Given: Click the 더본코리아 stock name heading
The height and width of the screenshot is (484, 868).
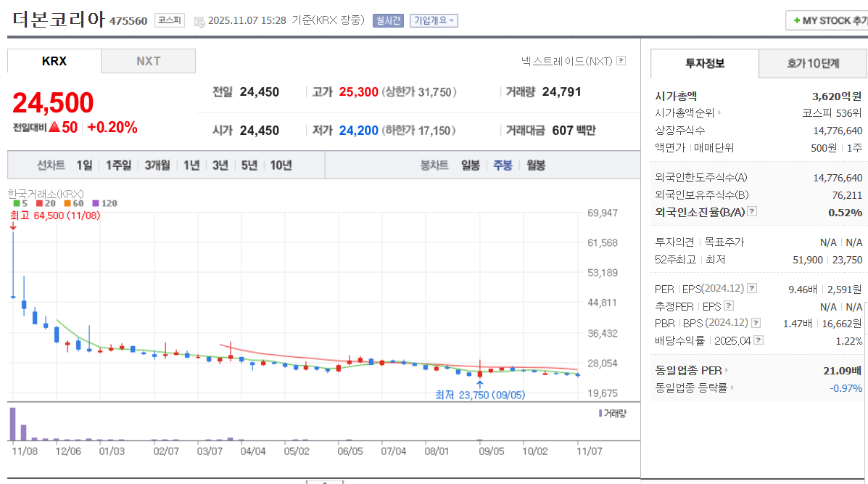Looking at the screenshot, I should tap(58, 20).
